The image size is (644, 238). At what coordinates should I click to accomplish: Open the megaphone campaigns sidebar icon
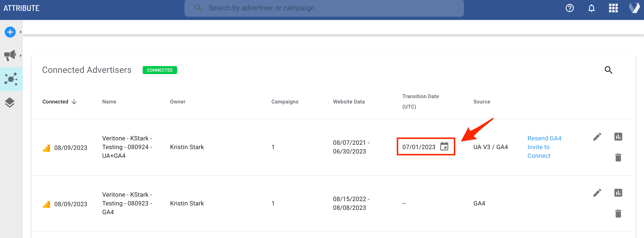tap(10, 55)
